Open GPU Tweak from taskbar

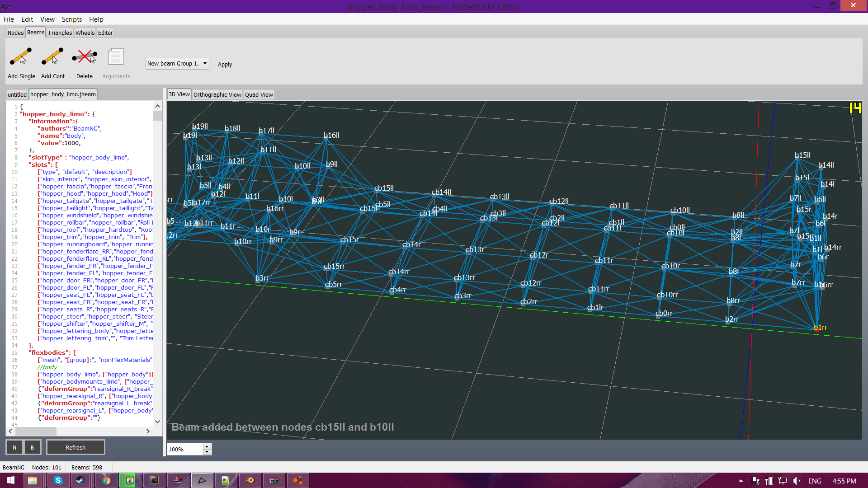click(178, 480)
